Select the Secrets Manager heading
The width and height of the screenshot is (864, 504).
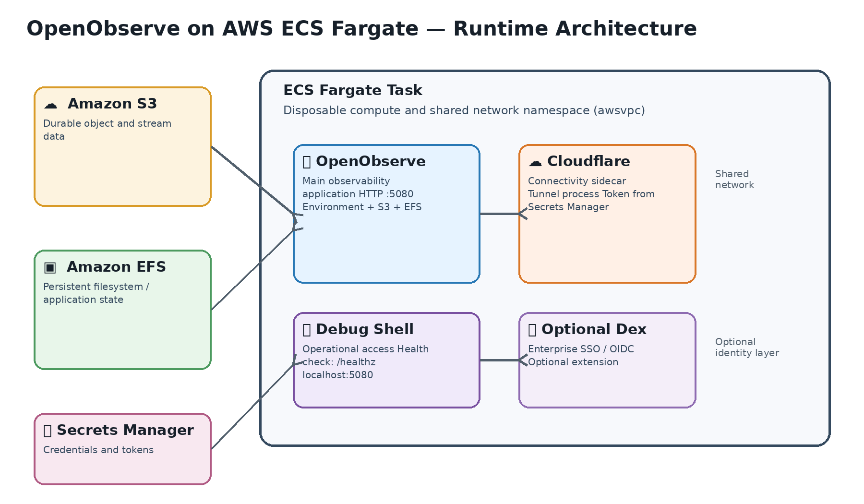(125, 430)
